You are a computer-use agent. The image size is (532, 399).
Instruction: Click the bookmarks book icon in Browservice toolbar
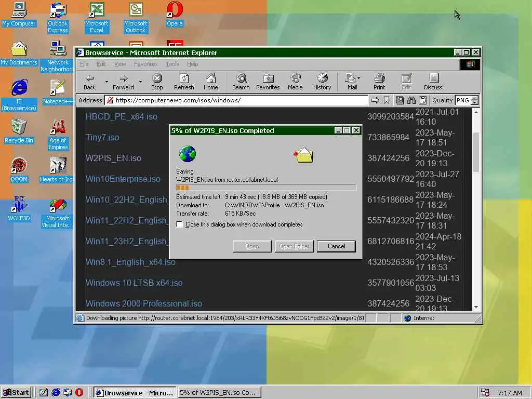tap(400, 100)
